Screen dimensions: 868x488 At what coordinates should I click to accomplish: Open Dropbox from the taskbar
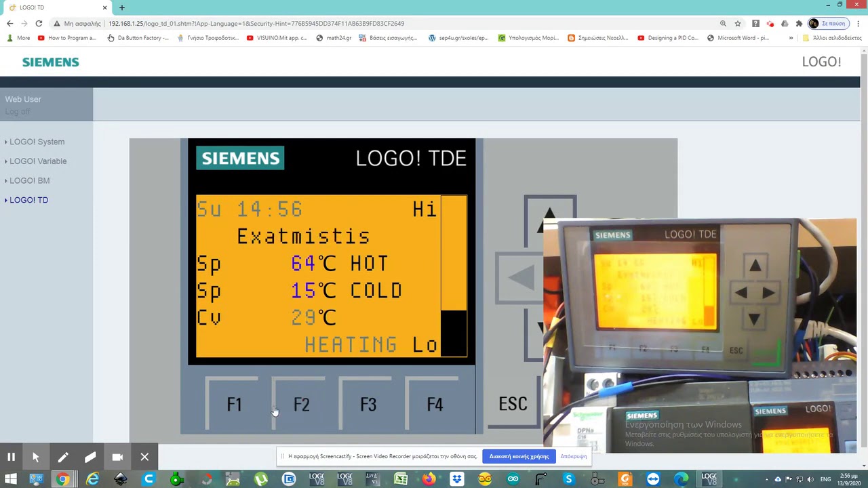457,479
